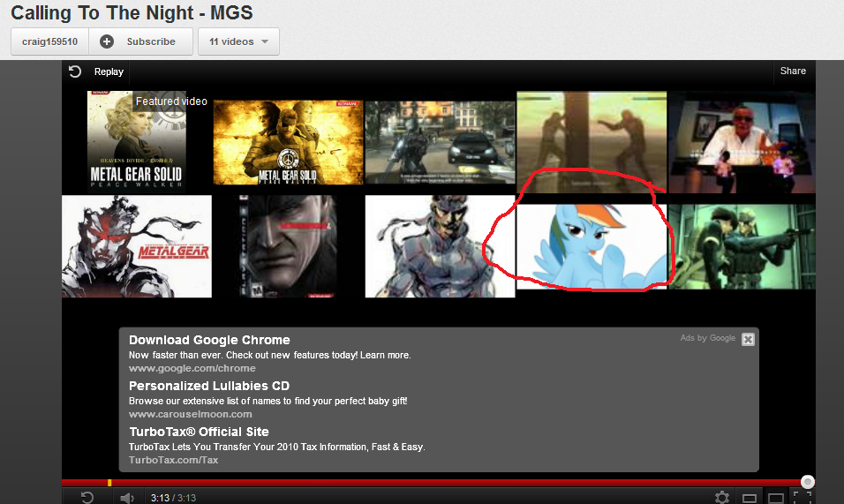Screen dimensions: 844x504
Task: Click the Learn more Chrome ad description text
Action: [x=269, y=355]
